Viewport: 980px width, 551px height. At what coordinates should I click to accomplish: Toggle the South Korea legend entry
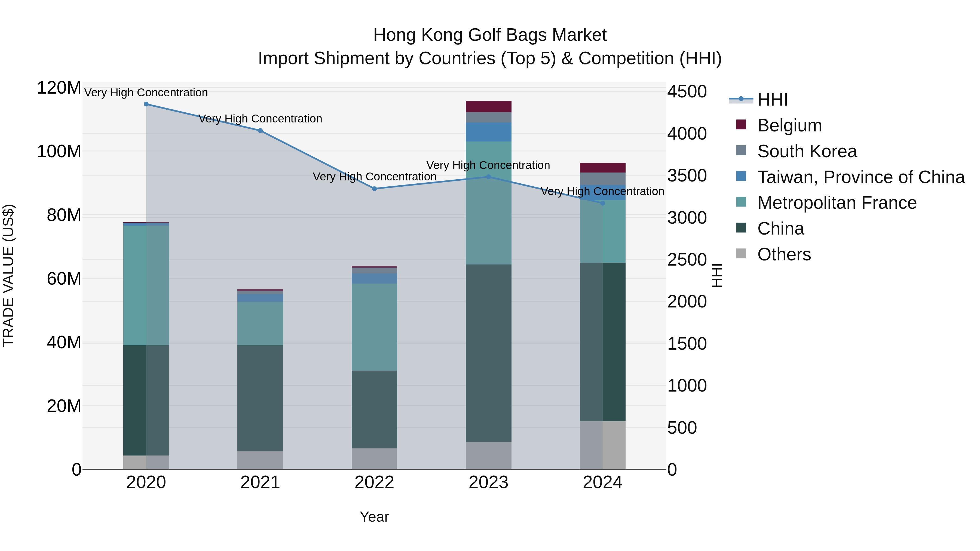(x=796, y=151)
